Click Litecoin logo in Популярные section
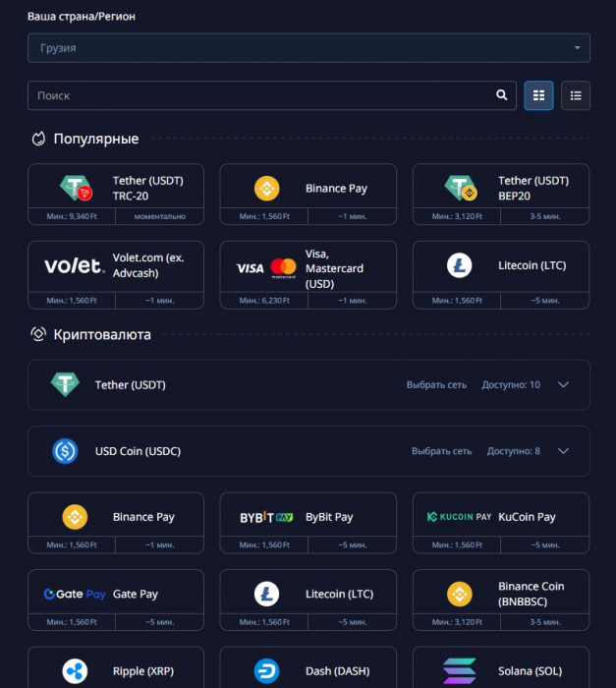Viewport: 616px width, 688px height. coord(460,265)
